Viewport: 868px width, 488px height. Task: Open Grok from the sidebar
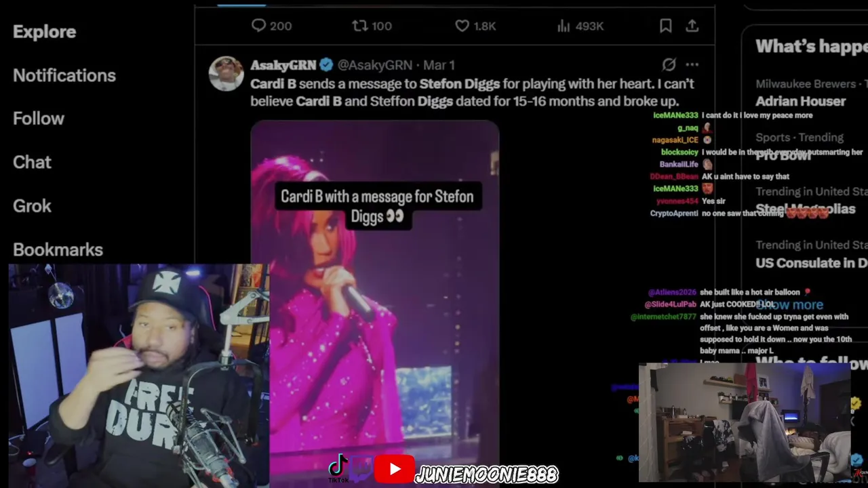coord(32,206)
